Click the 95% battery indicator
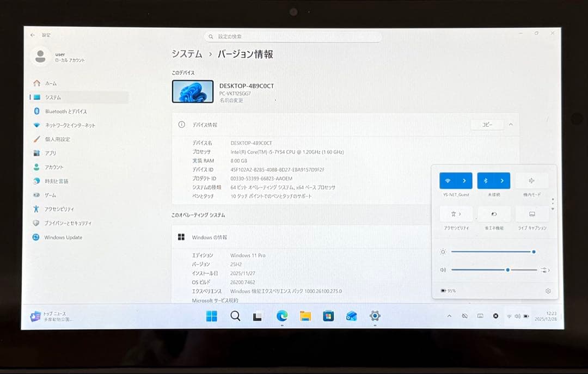The image size is (588, 374). point(449,291)
